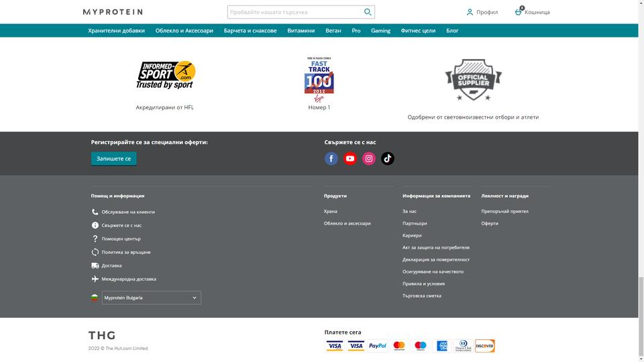Open the Политика за връщане link

126,252
